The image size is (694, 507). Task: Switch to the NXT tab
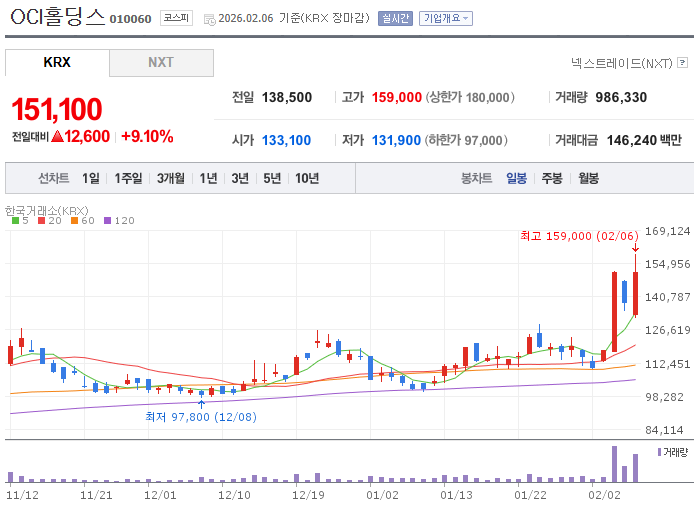point(161,62)
